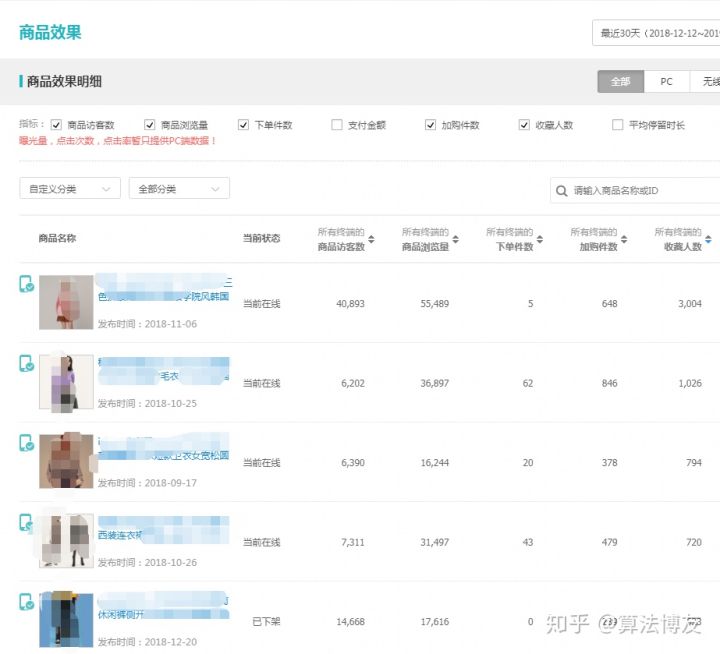Click the search magnifier icon
Viewport: 720px width, 654px height.
[562, 190]
